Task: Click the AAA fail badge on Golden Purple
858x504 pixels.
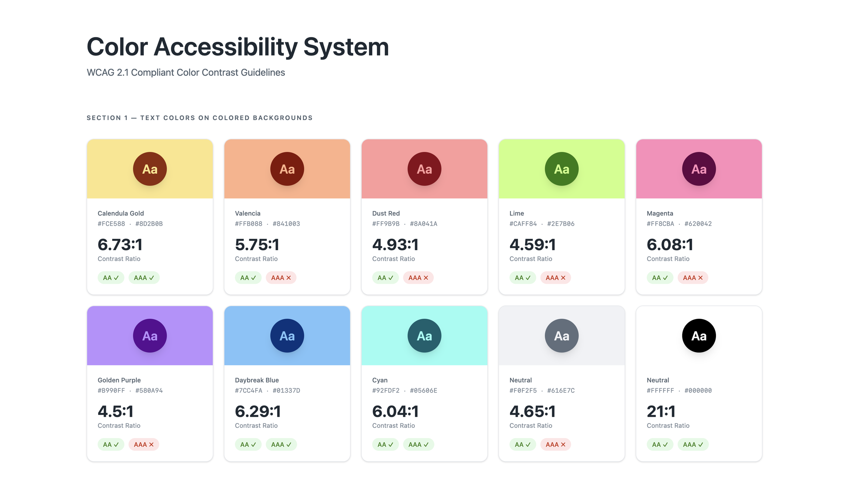Action: click(143, 444)
